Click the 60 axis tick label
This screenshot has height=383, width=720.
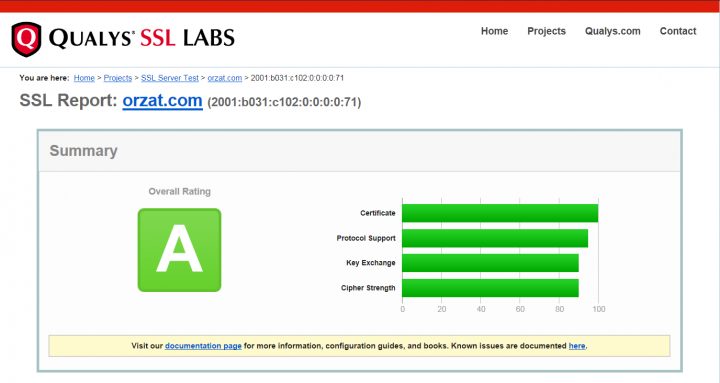click(x=520, y=309)
